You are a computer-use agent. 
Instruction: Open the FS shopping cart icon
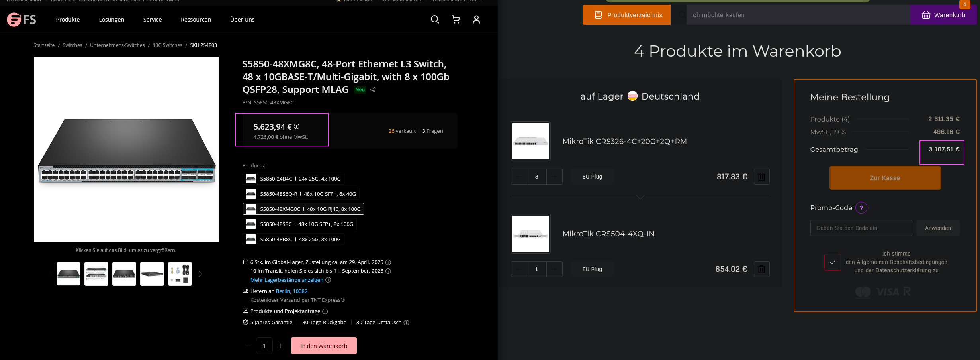tap(456, 19)
